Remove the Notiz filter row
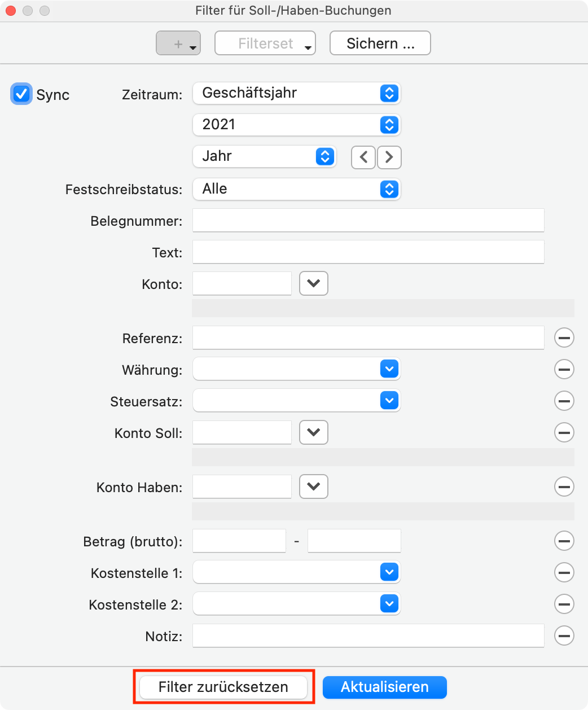 pos(564,636)
